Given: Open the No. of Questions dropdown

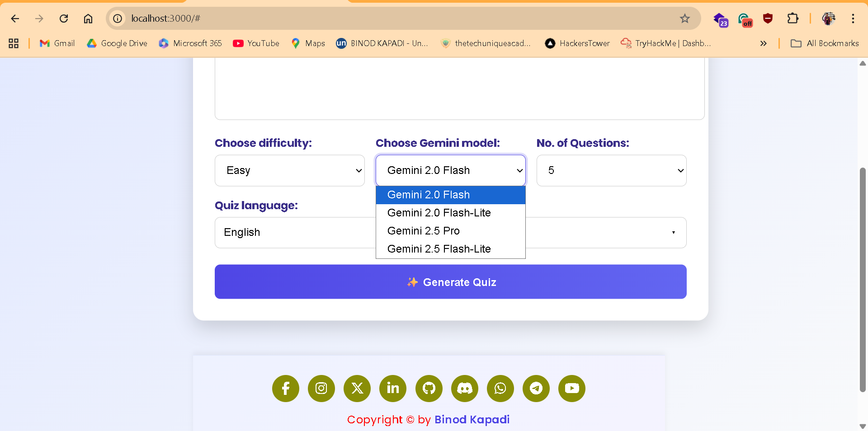Looking at the screenshot, I should [x=611, y=170].
